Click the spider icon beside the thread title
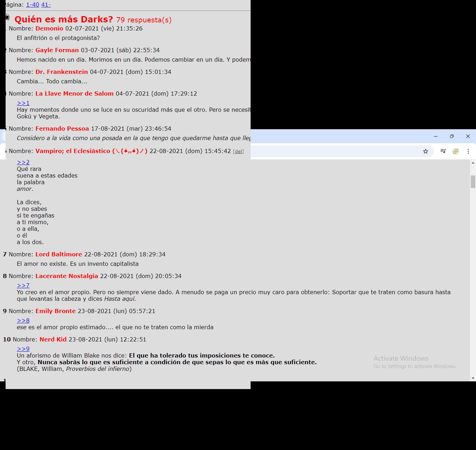The height and width of the screenshot is (450, 476). click(7, 18)
